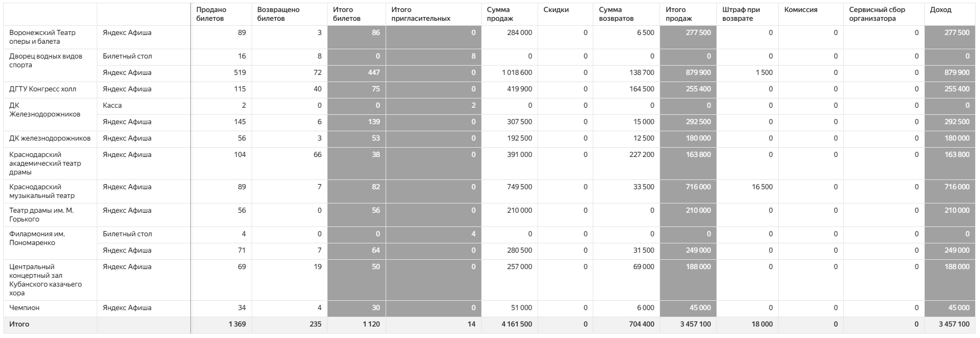Click the "Сумма продаж" column header
The height and width of the screenshot is (338, 980).
tap(500, 14)
